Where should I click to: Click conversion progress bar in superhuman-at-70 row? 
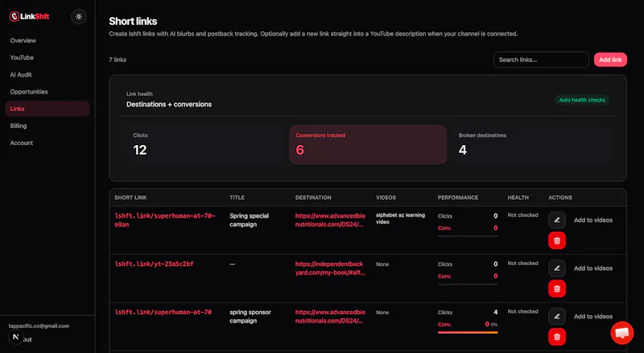pos(468,332)
